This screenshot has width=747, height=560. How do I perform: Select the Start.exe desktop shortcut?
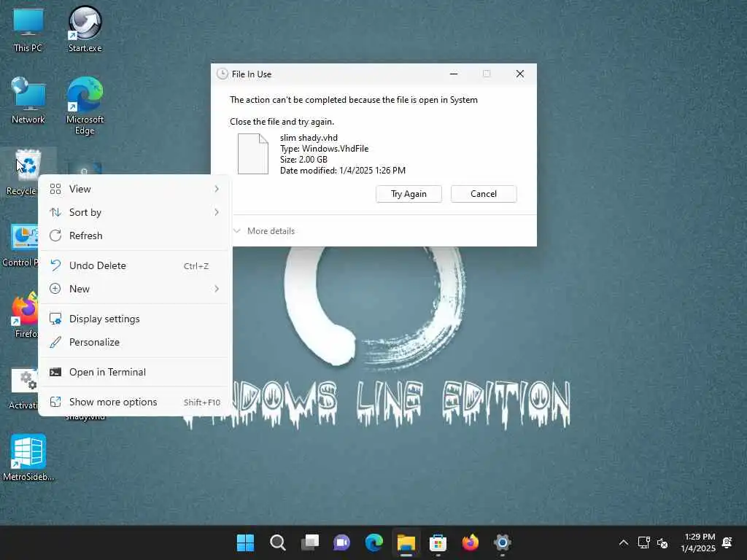[x=85, y=29]
